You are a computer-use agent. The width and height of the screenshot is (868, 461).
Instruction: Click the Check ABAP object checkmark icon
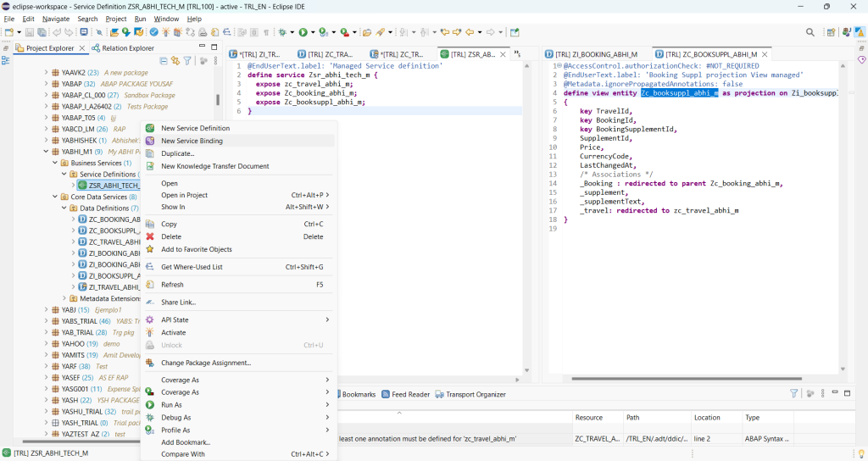154,33
